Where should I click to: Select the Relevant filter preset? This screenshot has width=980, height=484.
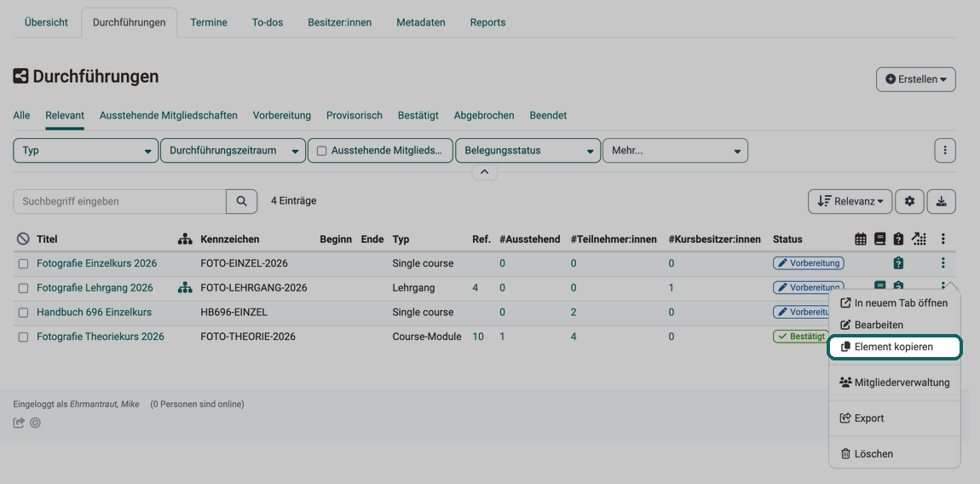tap(65, 116)
